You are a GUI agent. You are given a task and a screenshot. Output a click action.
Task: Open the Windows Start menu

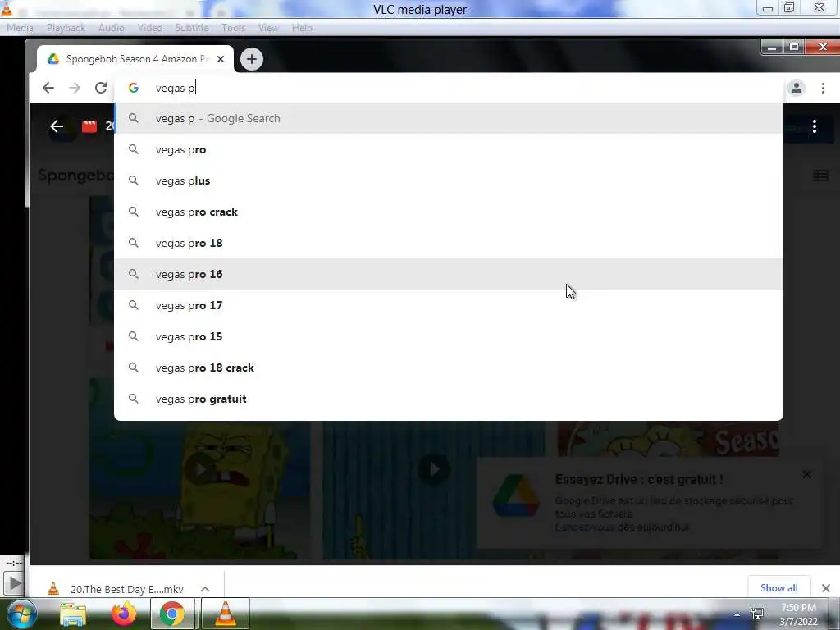click(21, 614)
